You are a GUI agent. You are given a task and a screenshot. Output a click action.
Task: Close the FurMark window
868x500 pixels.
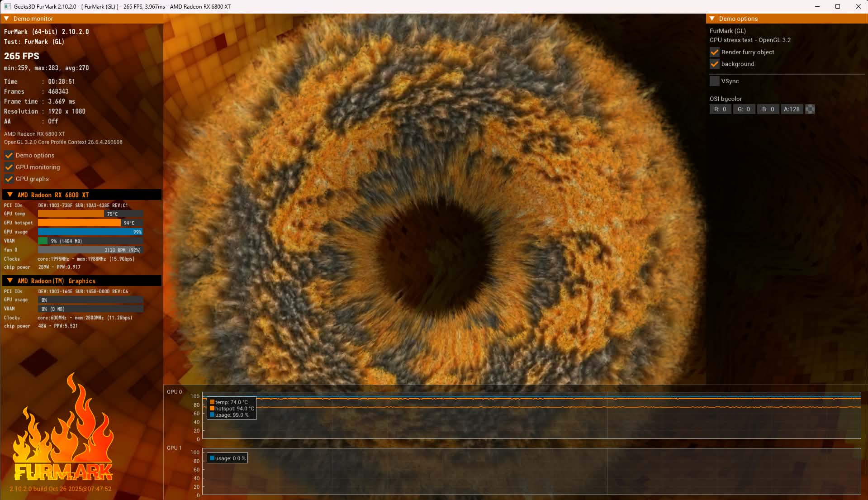point(858,6)
